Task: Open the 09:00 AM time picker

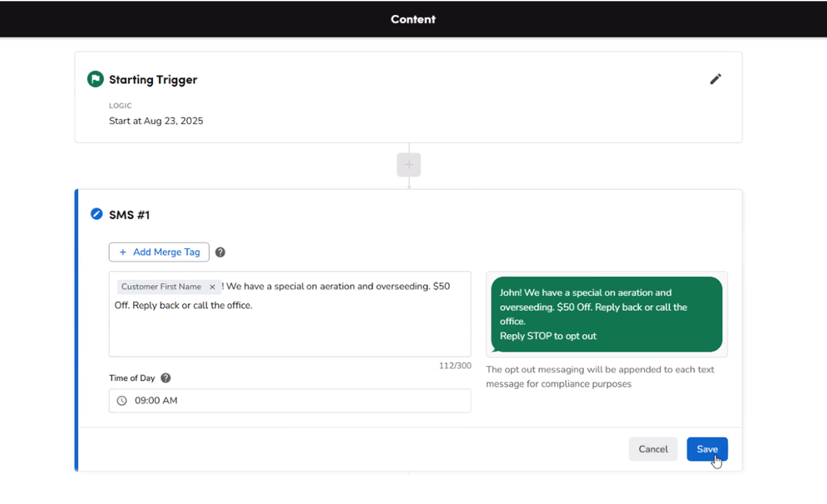Action: [290, 401]
